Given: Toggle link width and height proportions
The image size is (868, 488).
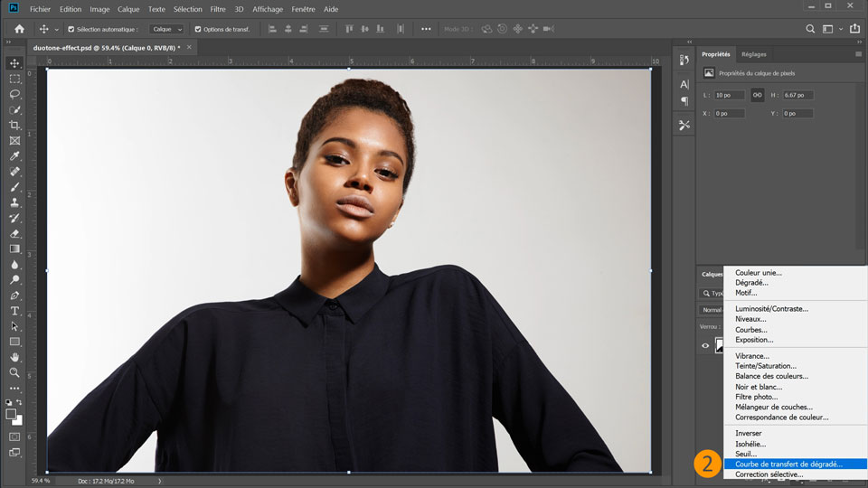Looking at the screenshot, I should (758, 95).
